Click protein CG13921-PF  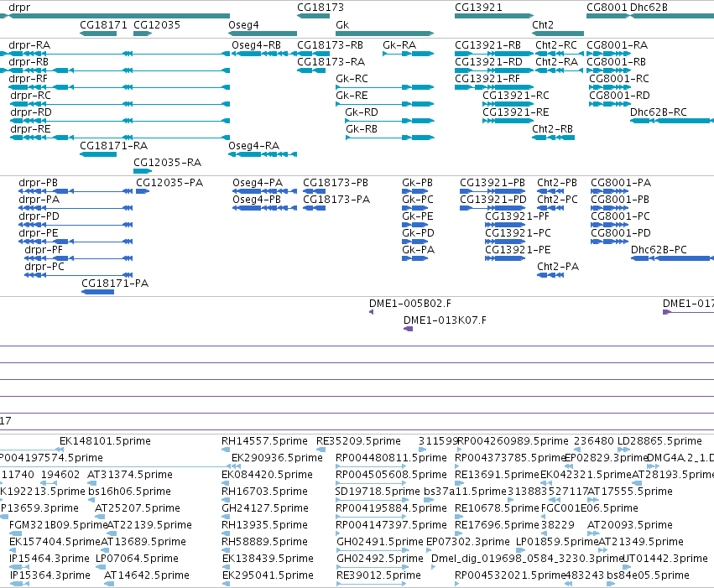pyautogui.click(x=518, y=217)
